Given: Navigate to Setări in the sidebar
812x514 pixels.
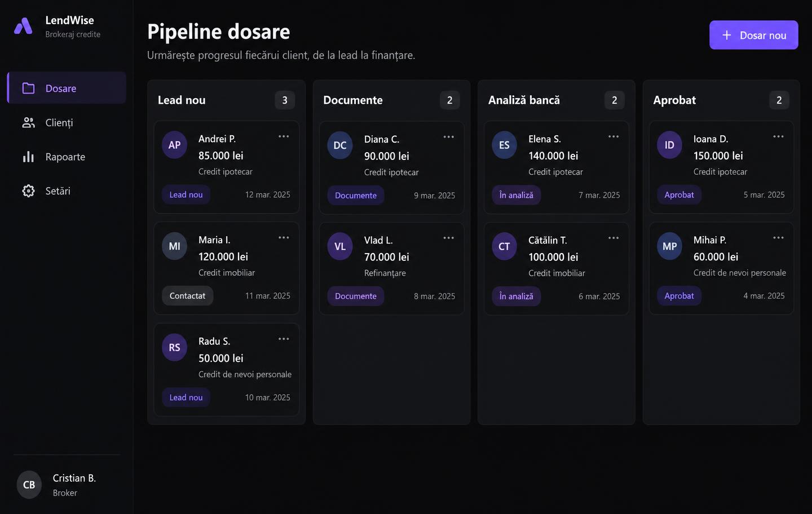Looking at the screenshot, I should pos(67,191).
